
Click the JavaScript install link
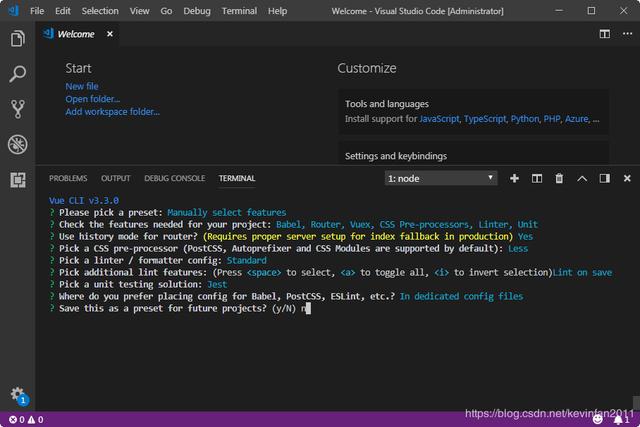439,119
